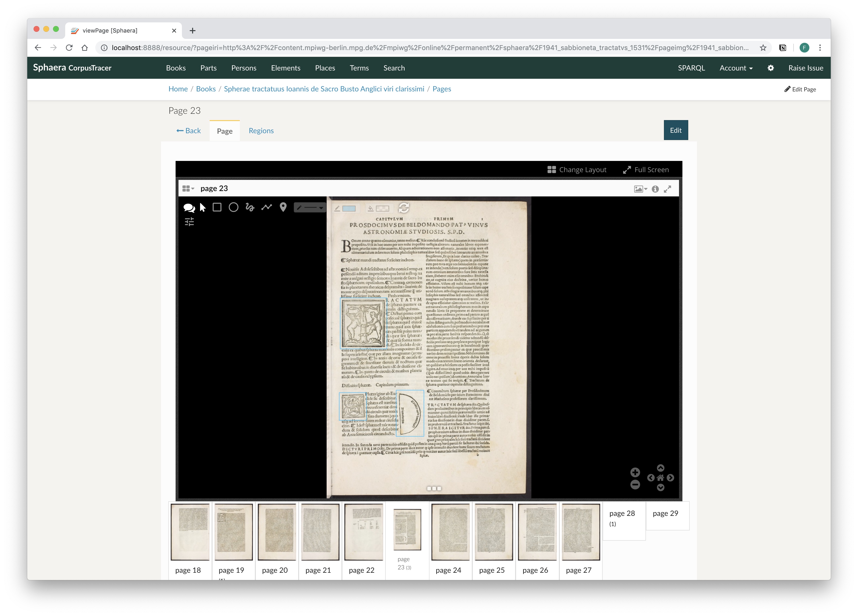This screenshot has width=858, height=616.
Task: Pan the image right
Action: click(670, 478)
